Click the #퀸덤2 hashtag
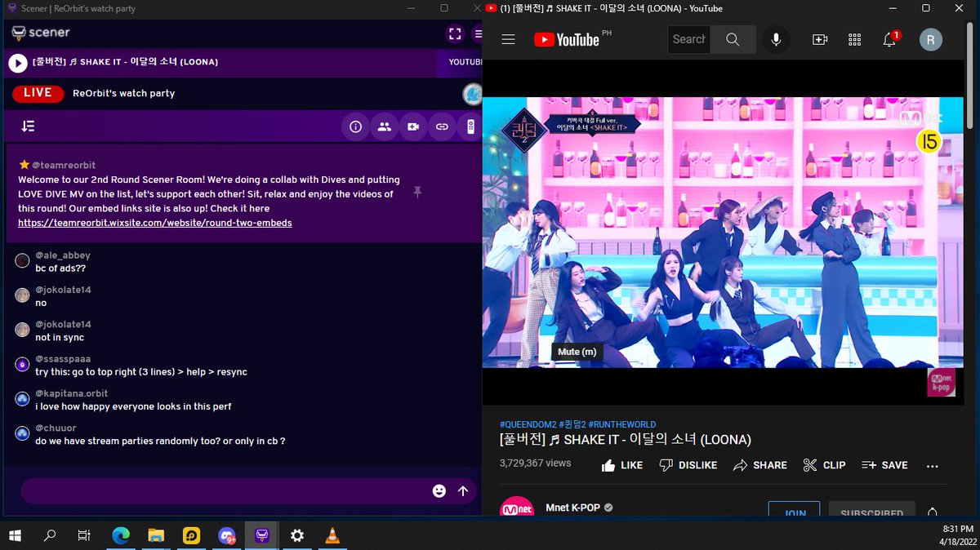Image resolution: width=980 pixels, height=550 pixels. pyautogui.click(x=572, y=424)
